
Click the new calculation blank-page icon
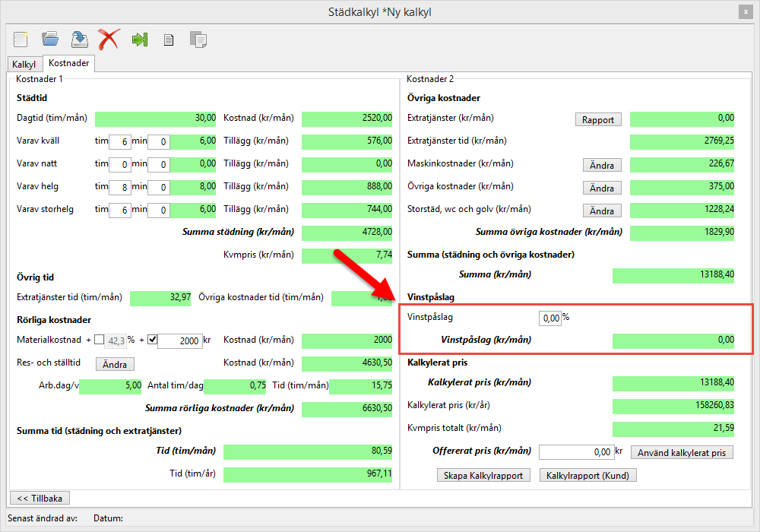click(x=21, y=40)
